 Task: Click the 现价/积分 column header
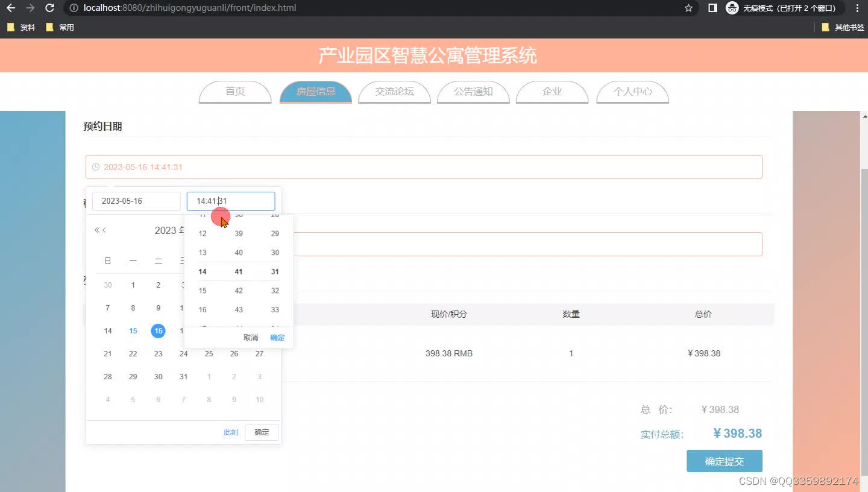pyautogui.click(x=449, y=314)
